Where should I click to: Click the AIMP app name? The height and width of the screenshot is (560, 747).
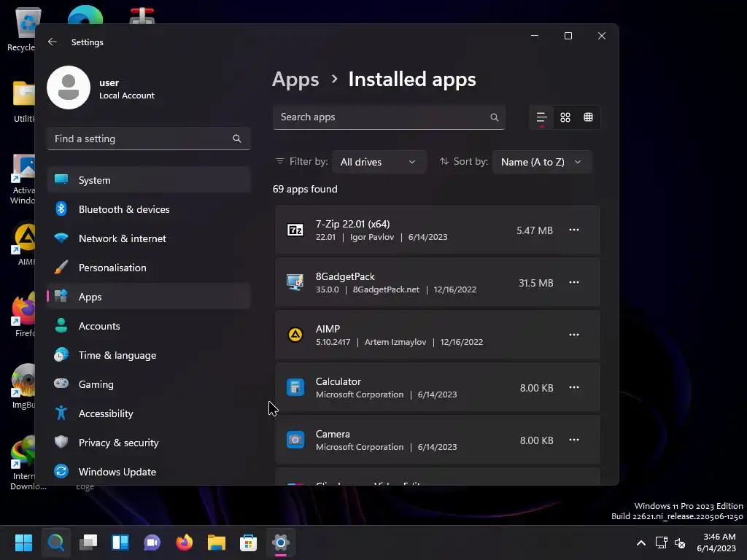pyautogui.click(x=328, y=329)
